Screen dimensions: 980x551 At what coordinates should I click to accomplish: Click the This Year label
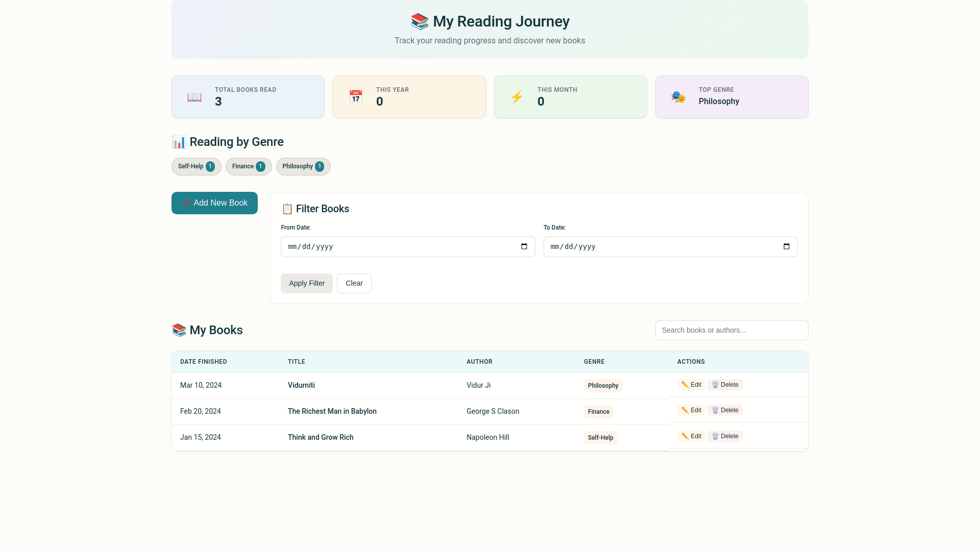393,90
